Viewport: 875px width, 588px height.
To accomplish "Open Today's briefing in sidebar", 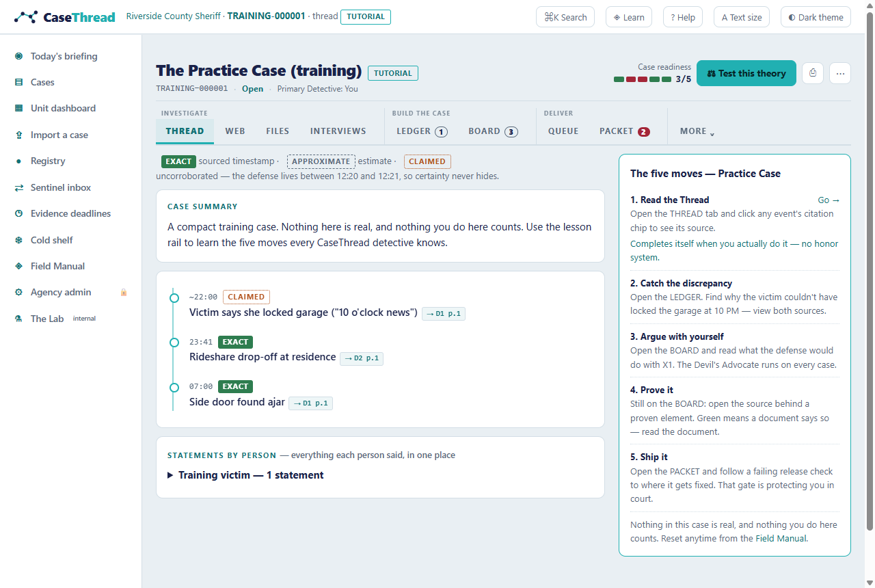I will (64, 56).
